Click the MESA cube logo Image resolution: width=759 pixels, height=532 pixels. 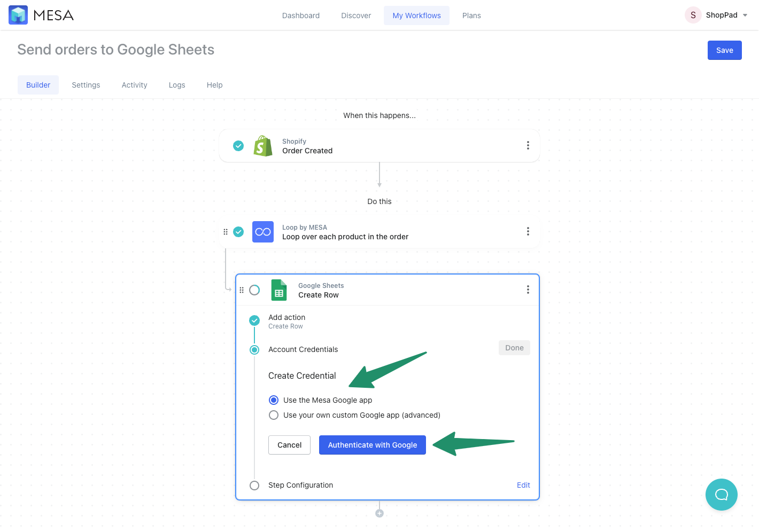(18, 15)
